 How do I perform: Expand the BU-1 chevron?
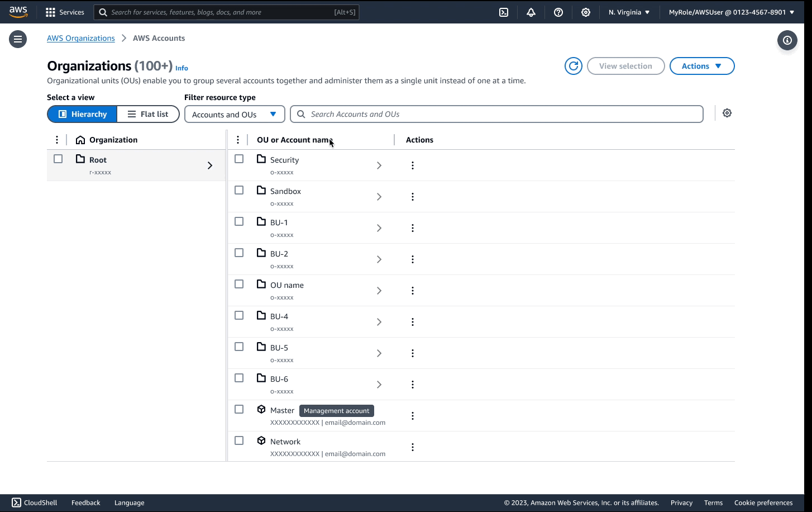379,228
